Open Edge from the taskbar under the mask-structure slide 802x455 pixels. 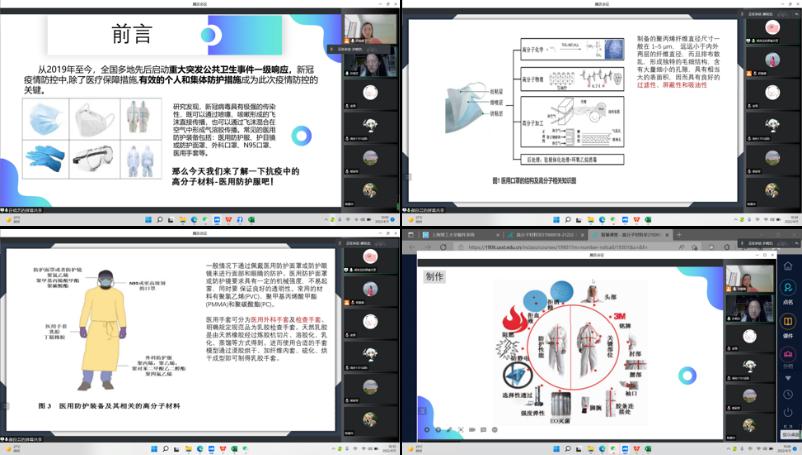pos(602,220)
